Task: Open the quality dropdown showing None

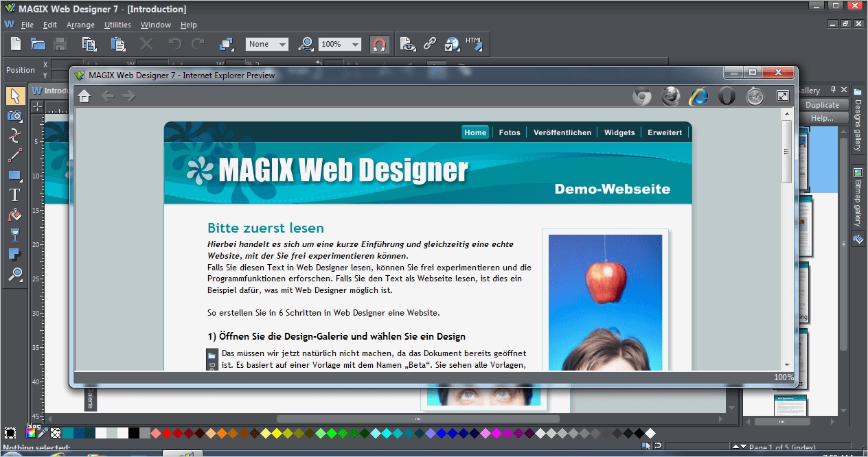Action: point(267,44)
